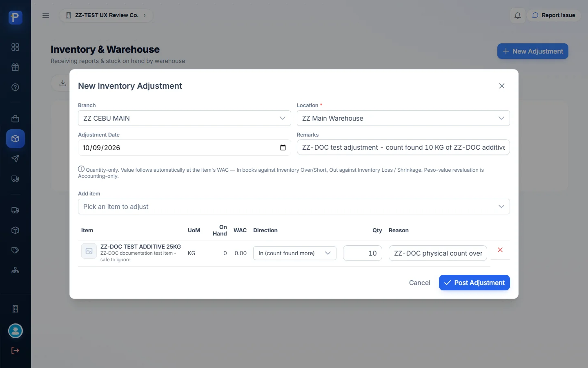Click the P app logo in sidebar

16,18
